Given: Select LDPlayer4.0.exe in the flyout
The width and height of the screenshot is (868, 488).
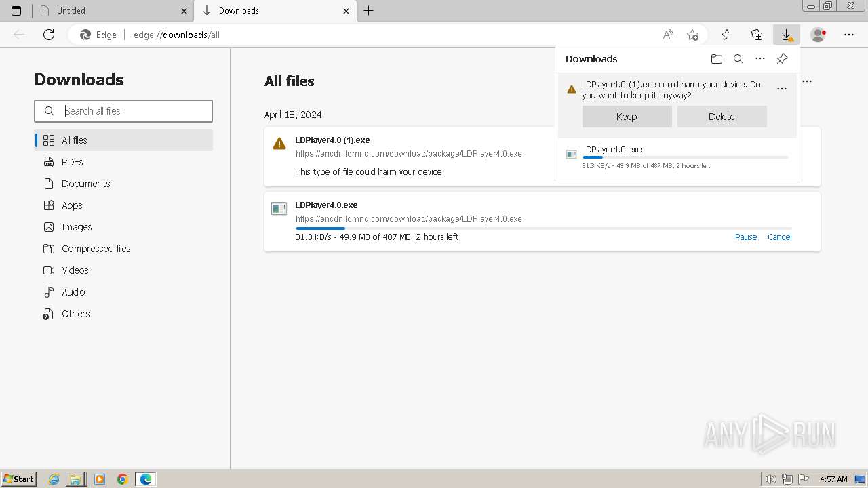Looking at the screenshot, I should point(612,150).
